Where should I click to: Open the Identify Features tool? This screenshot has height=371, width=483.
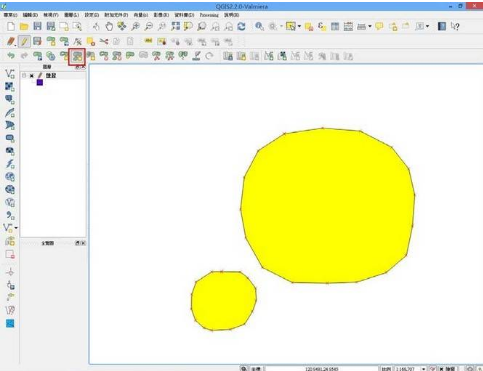pos(259,26)
